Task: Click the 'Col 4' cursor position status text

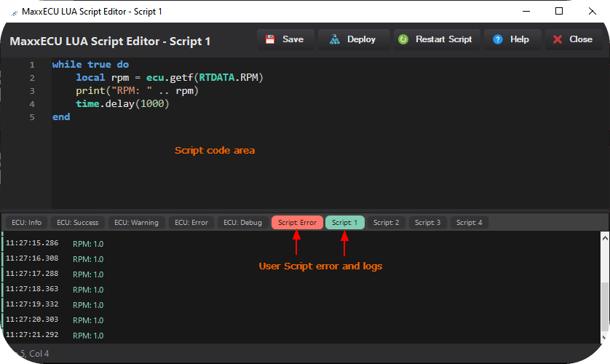Action: pyautogui.click(x=39, y=354)
